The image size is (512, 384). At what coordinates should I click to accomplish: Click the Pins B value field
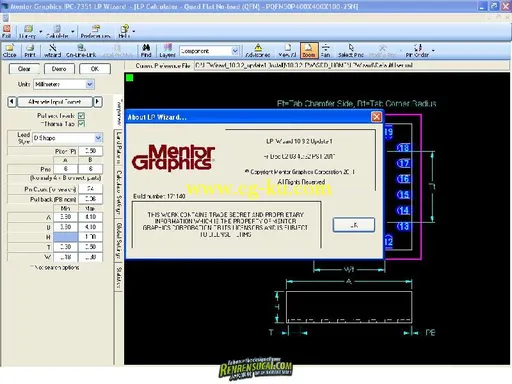tap(90, 169)
